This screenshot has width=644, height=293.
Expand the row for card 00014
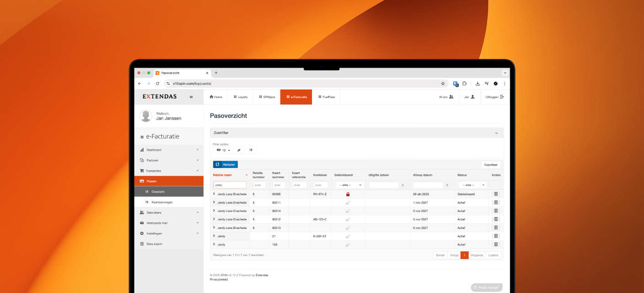coord(214,211)
